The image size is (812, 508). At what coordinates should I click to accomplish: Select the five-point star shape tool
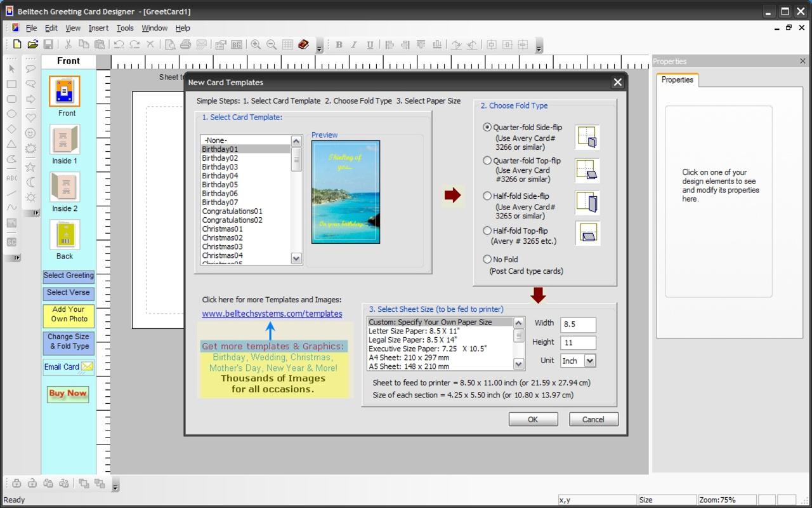point(30,167)
